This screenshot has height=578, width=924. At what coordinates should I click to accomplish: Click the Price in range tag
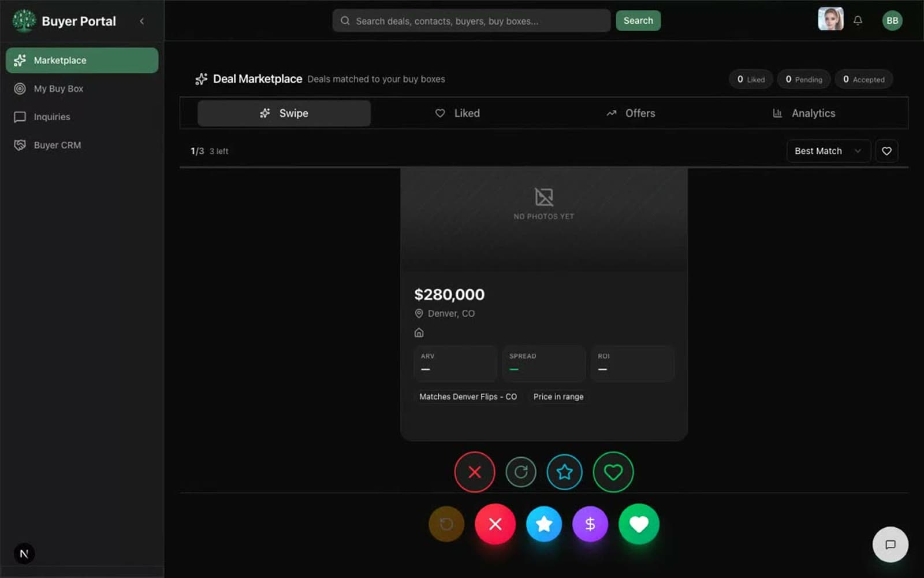(x=558, y=397)
